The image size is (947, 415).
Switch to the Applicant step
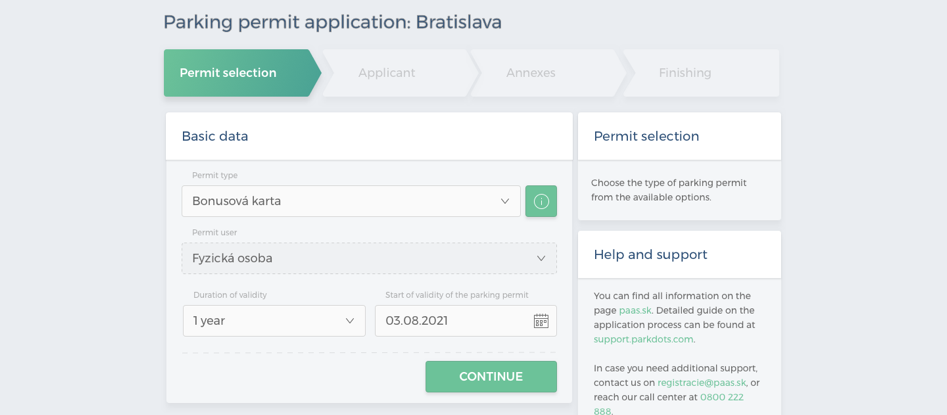pyautogui.click(x=387, y=73)
